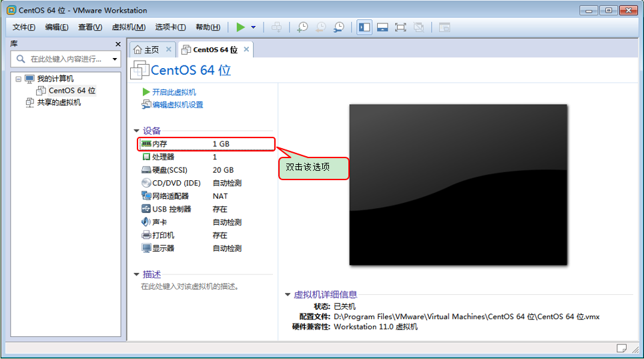644x359 pixels.
Task: Collapse the 虚拟机详细信息 section
Action: click(288, 294)
